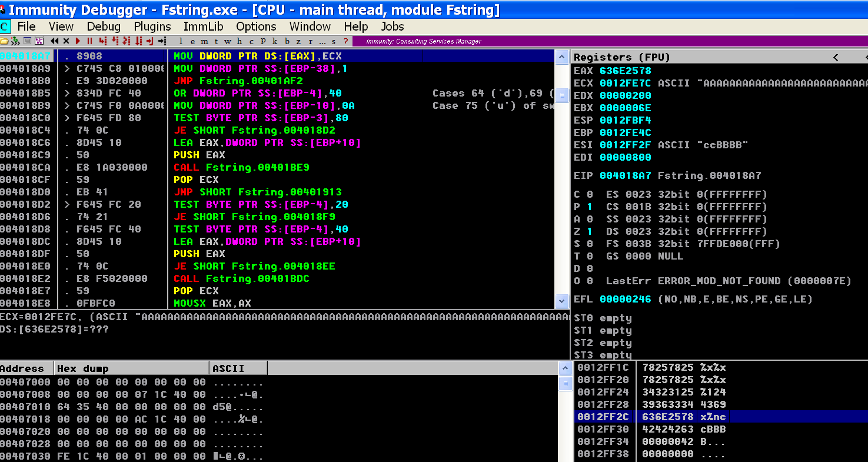The image size is (868, 462).
Task: Open CPU 'c' toolbar button
Action: click(251, 41)
